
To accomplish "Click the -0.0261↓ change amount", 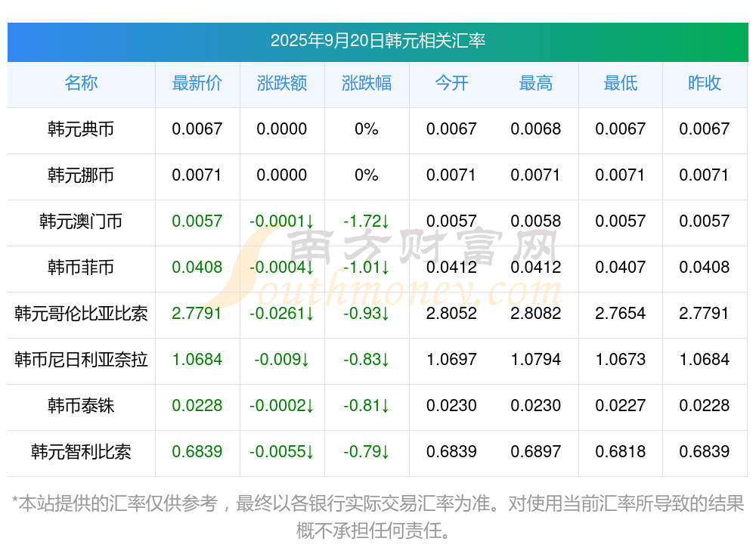I will (281, 314).
